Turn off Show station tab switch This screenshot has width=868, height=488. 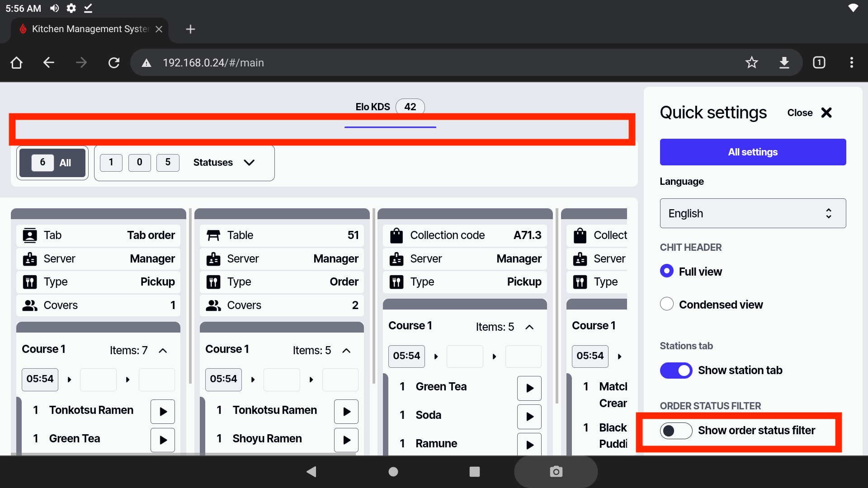click(x=676, y=371)
